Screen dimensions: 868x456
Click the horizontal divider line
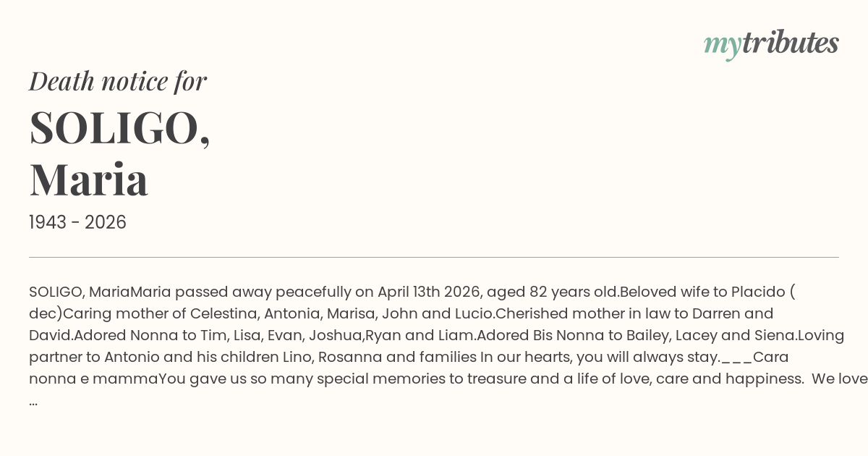point(434,257)
